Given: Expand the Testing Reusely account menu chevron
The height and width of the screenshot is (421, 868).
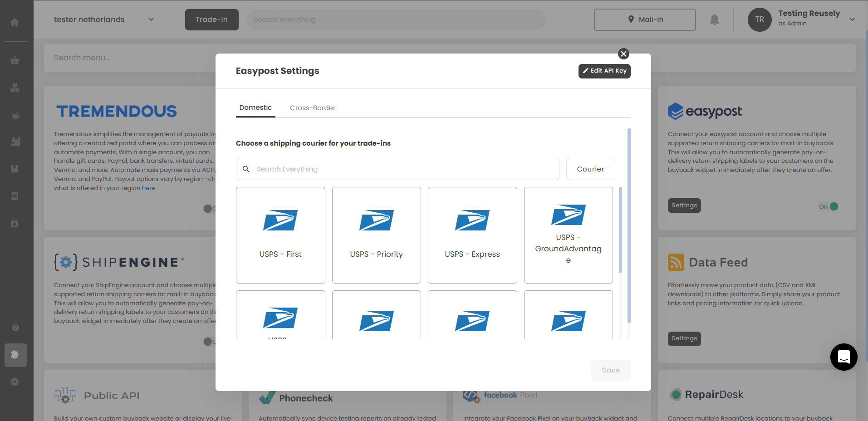Looking at the screenshot, I should [x=852, y=19].
